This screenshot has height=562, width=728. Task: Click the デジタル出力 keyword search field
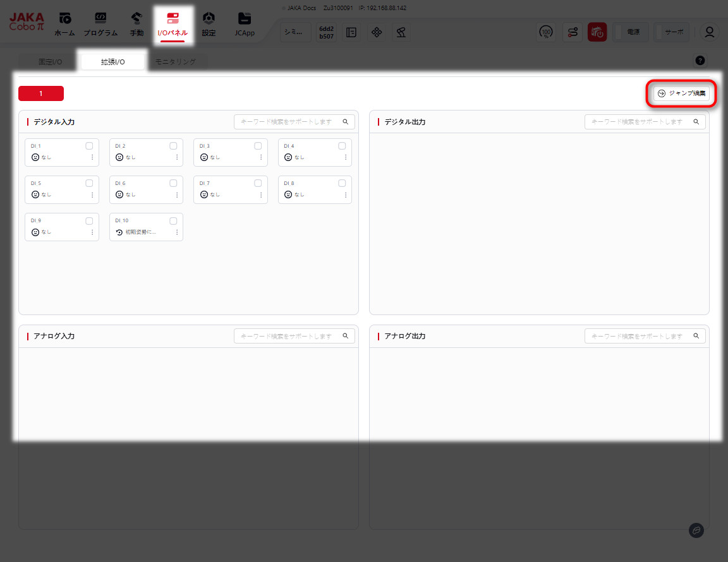638,122
